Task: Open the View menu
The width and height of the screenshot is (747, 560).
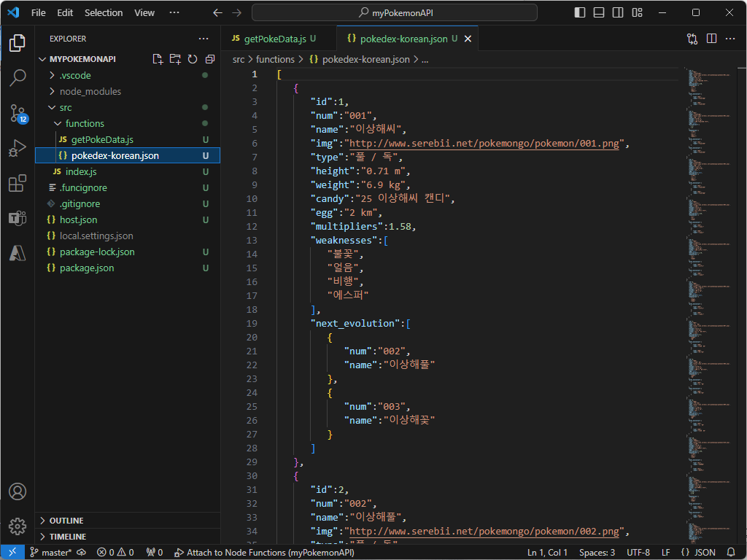Action: coord(144,13)
